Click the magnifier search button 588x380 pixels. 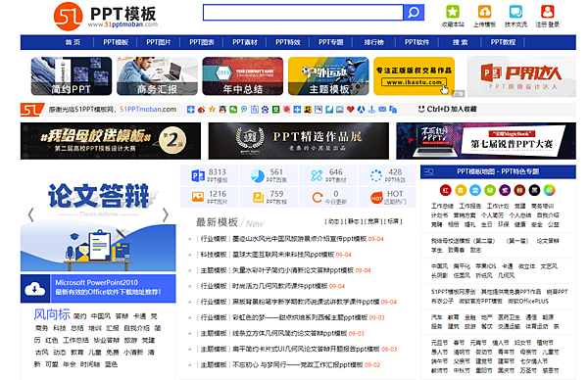(414, 13)
